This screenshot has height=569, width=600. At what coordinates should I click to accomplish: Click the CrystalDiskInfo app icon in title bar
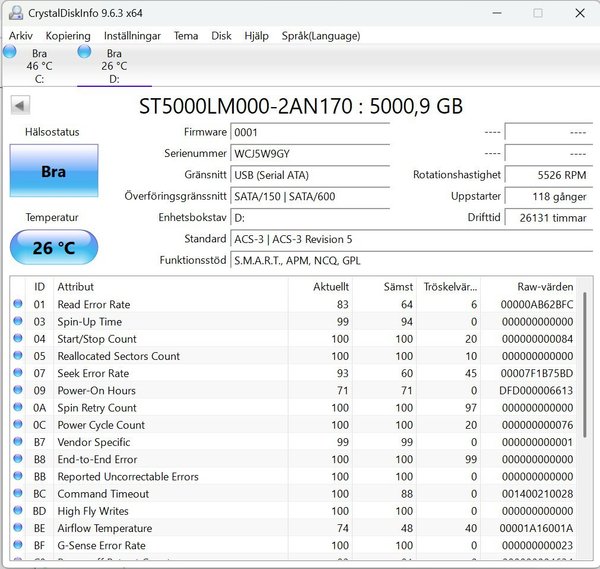tap(16, 13)
